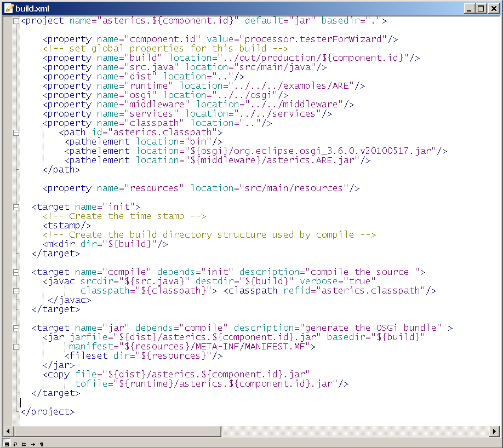The width and height of the screenshot is (503, 448).
Task: Toggle the line numbers hash icon
Action: 24,444
